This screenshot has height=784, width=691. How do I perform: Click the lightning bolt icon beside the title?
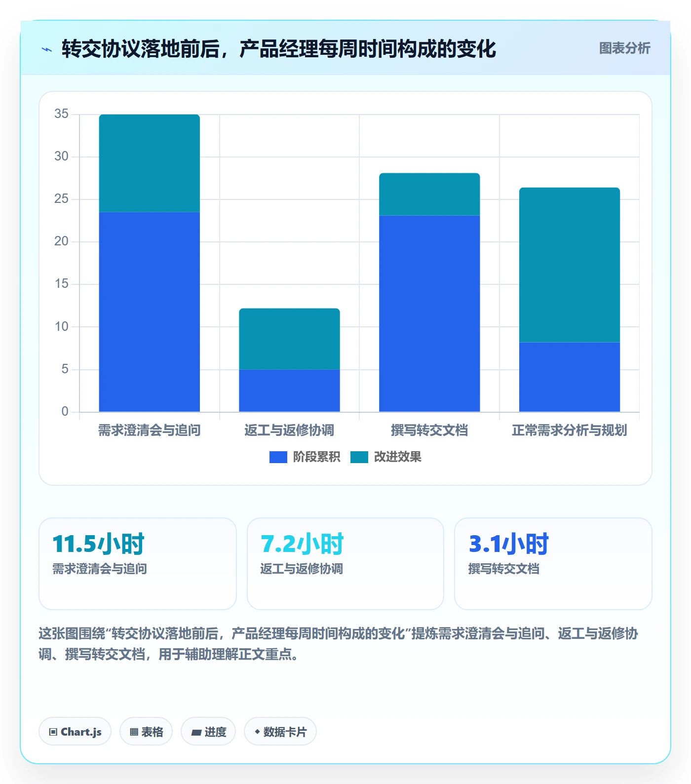point(47,49)
